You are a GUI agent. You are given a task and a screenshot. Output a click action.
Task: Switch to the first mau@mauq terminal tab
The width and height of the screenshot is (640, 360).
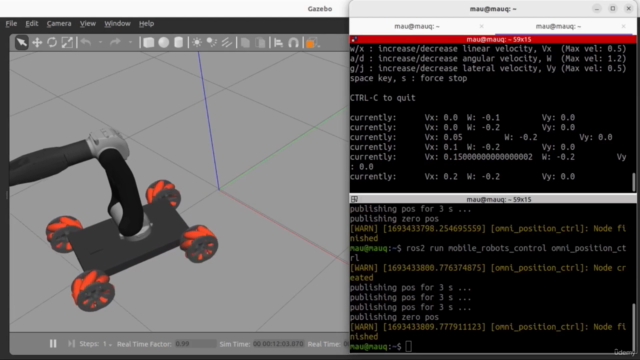point(417,27)
